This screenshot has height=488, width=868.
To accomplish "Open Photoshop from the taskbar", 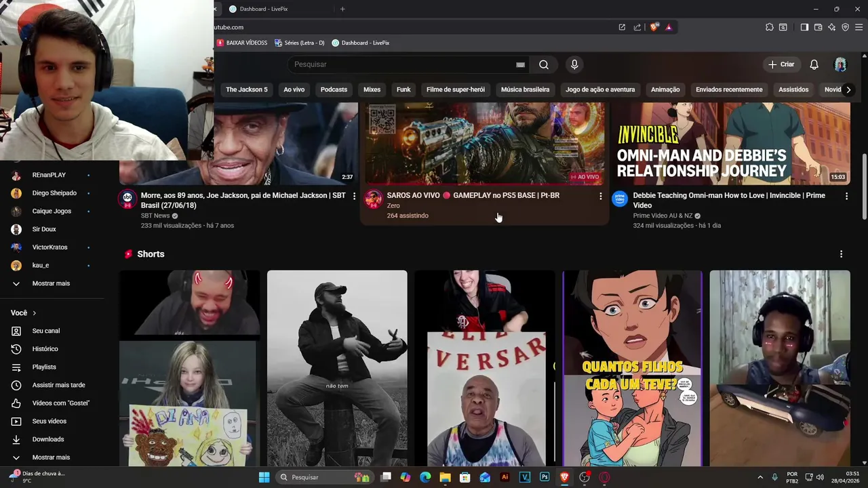I will tap(545, 477).
